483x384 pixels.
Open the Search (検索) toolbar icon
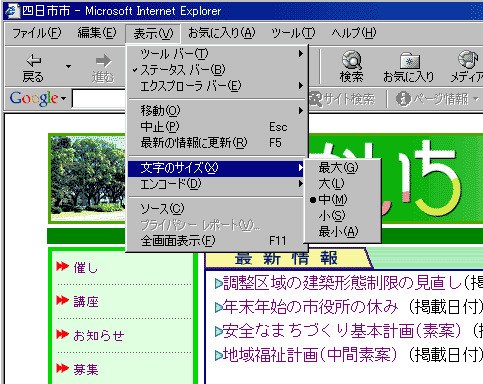coord(352,60)
